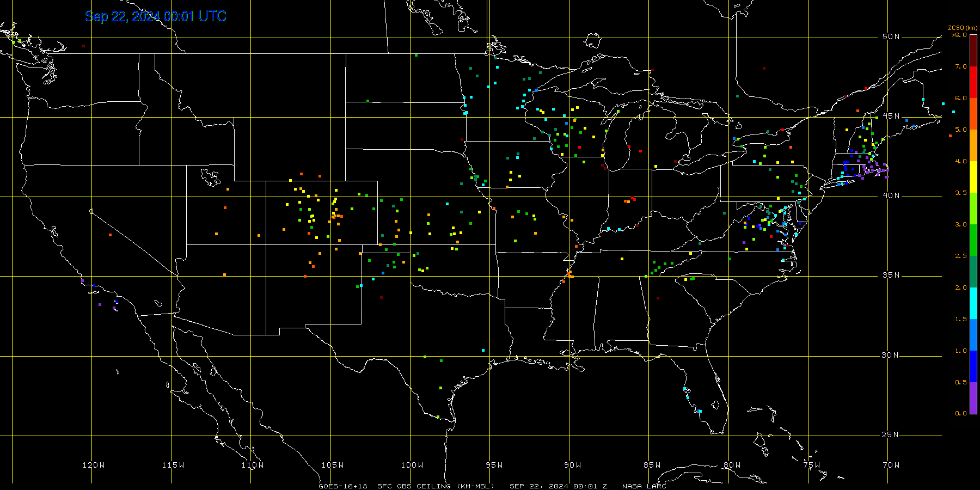This screenshot has height=490, width=980.
Task: Click the '95 W' longitude label
Action: (494, 465)
